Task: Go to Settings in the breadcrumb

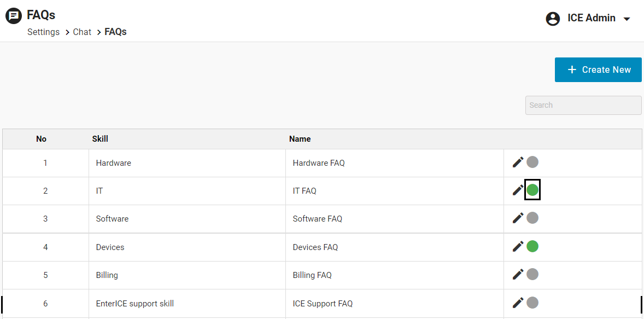Action: pos(43,32)
